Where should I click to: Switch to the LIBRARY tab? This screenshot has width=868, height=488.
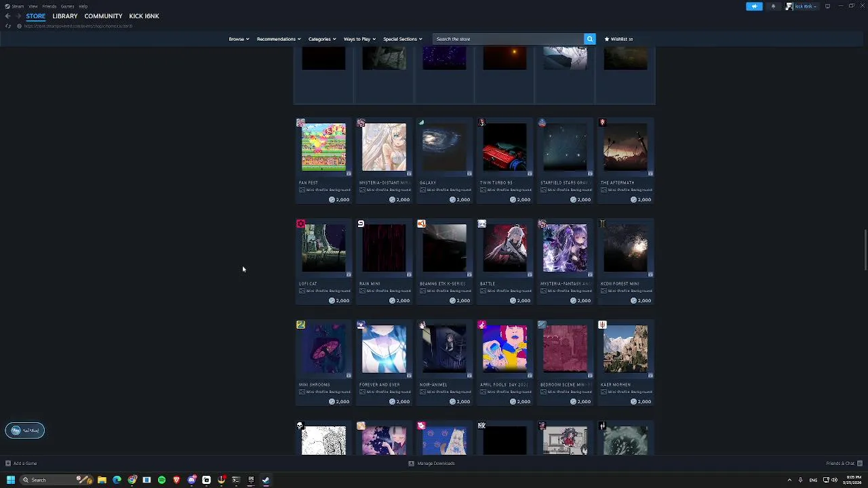(x=65, y=16)
